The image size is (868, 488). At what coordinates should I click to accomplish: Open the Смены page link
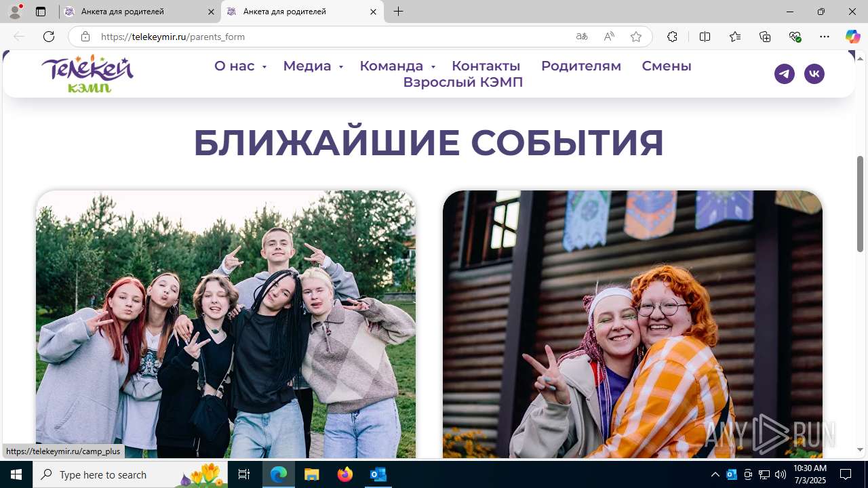pos(667,66)
